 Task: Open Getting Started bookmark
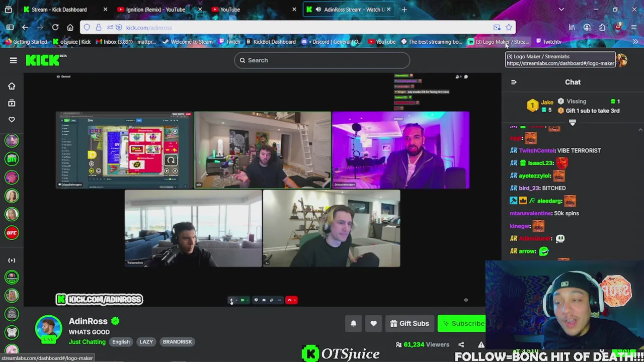click(26, 42)
